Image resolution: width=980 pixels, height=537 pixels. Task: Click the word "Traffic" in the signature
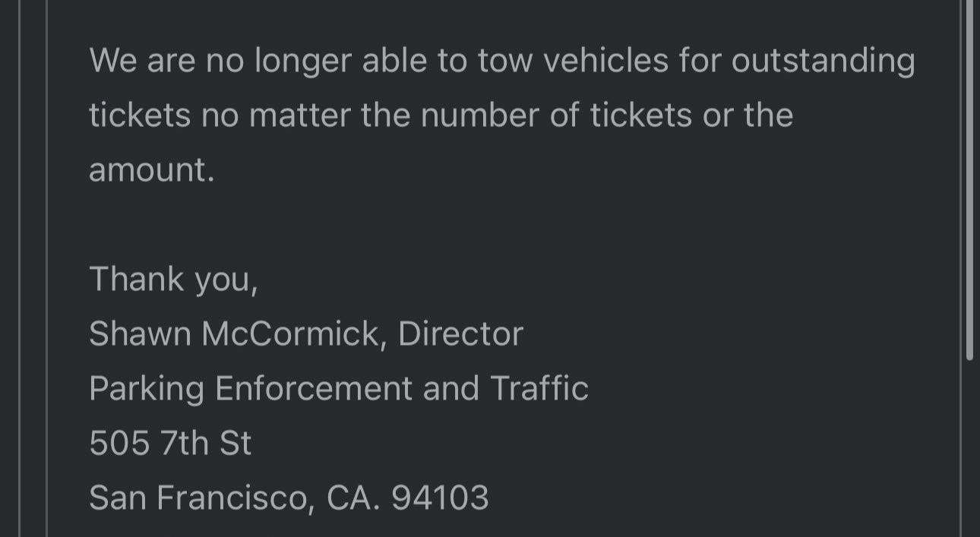tap(539, 389)
